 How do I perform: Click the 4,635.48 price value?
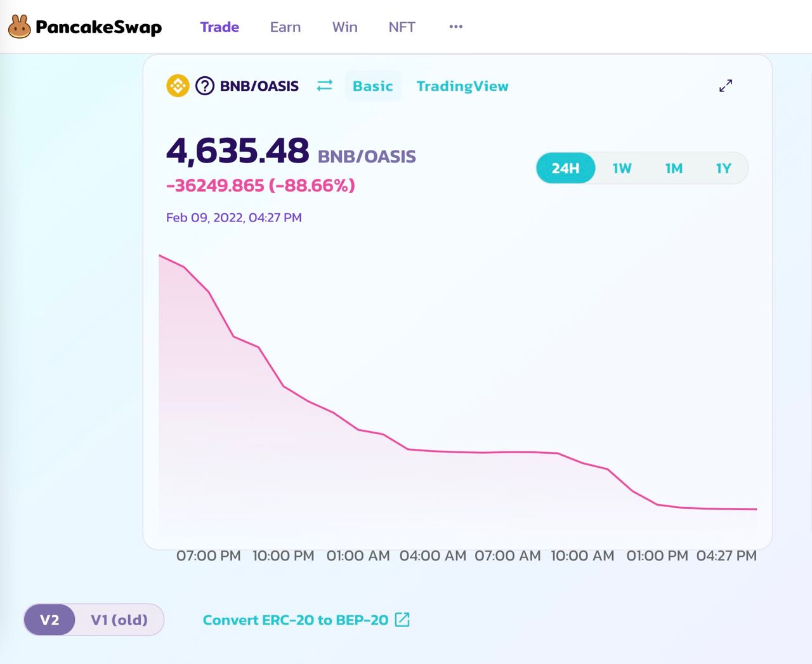[237, 150]
